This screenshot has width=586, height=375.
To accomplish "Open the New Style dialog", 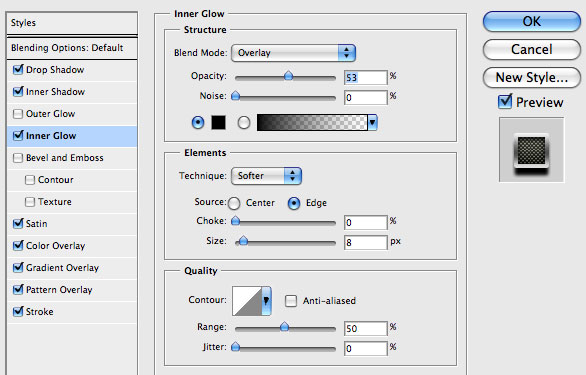I will coord(531,77).
